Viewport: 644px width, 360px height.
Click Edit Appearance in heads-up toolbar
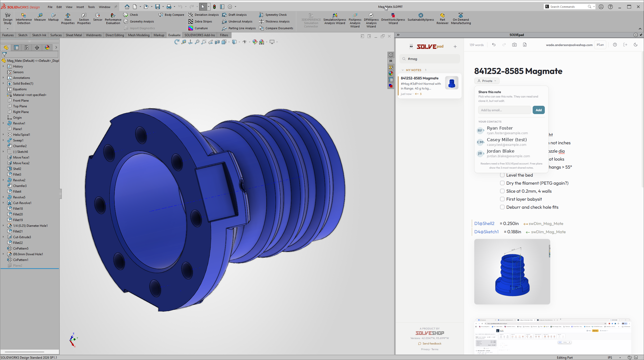coord(255,42)
